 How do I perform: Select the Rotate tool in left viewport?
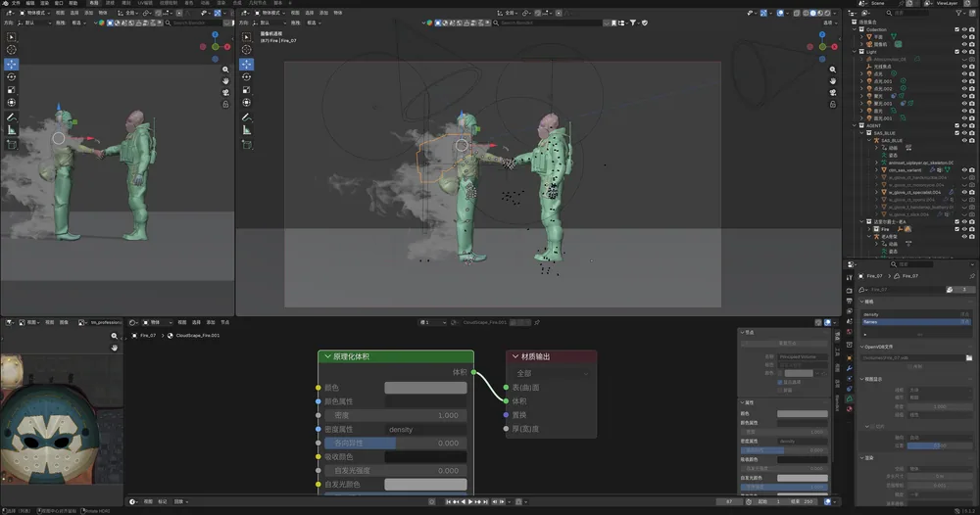tap(11, 76)
